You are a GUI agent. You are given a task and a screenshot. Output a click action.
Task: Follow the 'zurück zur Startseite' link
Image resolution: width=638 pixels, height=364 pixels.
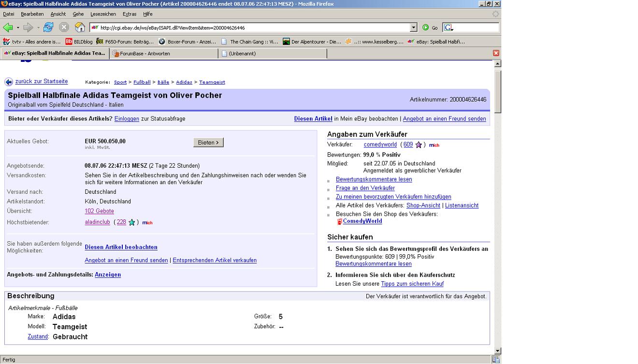pyautogui.click(x=42, y=81)
